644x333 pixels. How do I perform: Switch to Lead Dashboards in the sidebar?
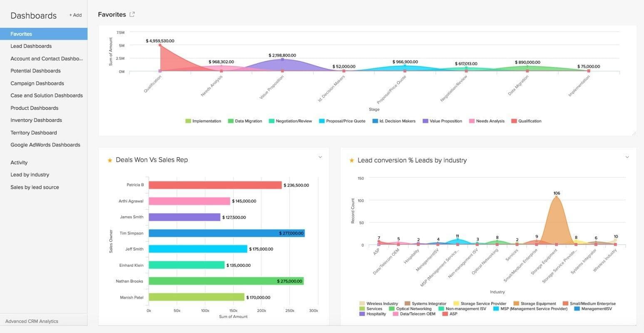pos(31,46)
